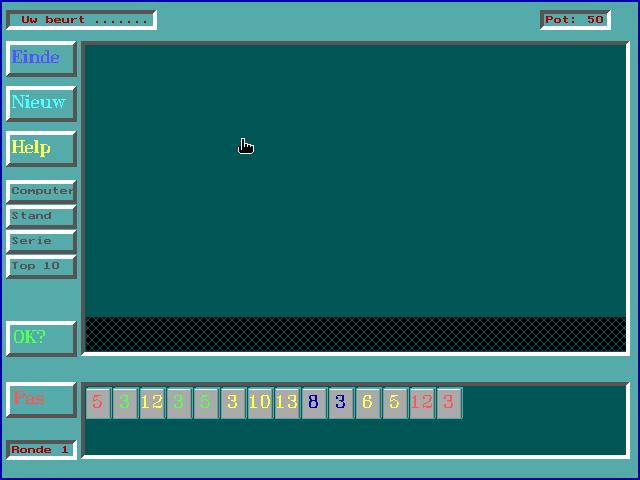Click the Ronde 1 round label

[x=41, y=450]
